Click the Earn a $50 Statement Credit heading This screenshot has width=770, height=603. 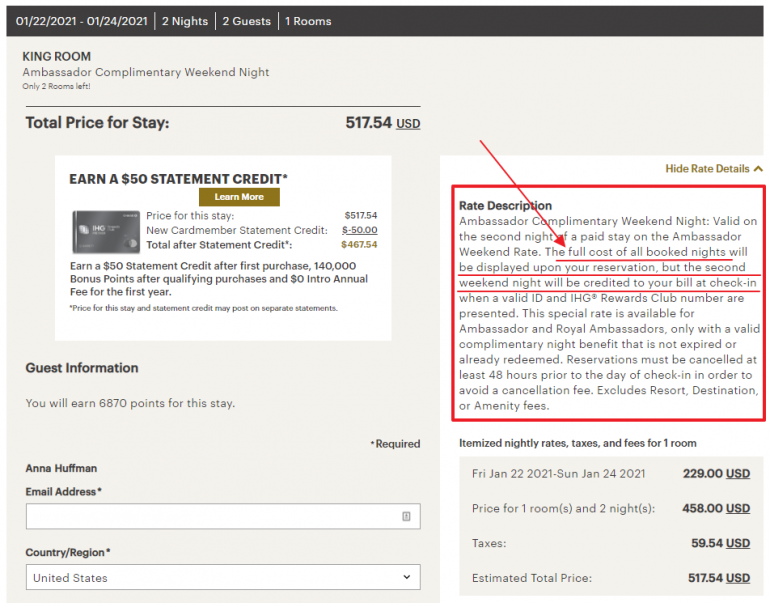click(x=178, y=179)
